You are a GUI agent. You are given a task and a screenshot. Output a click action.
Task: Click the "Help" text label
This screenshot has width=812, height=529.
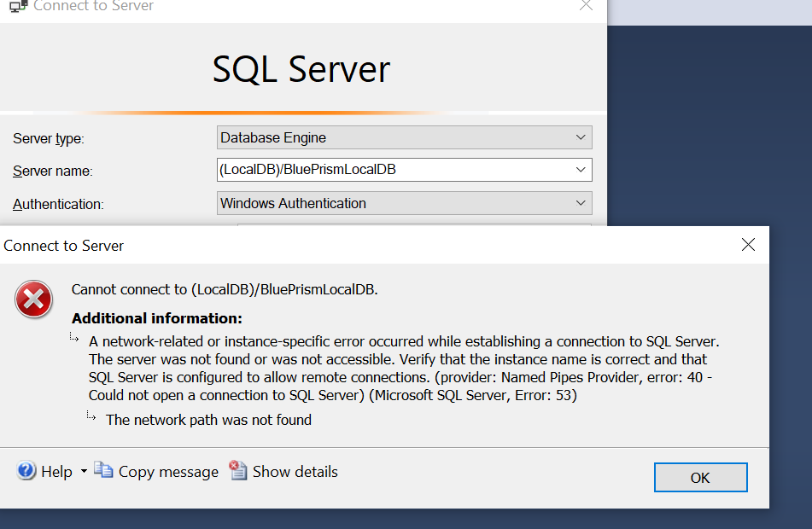click(x=56, y=472)
